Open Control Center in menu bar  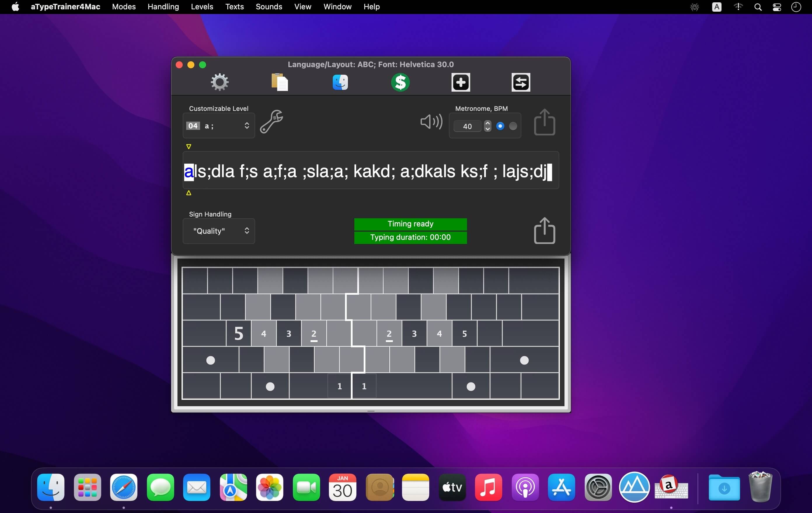coord(777,7)
